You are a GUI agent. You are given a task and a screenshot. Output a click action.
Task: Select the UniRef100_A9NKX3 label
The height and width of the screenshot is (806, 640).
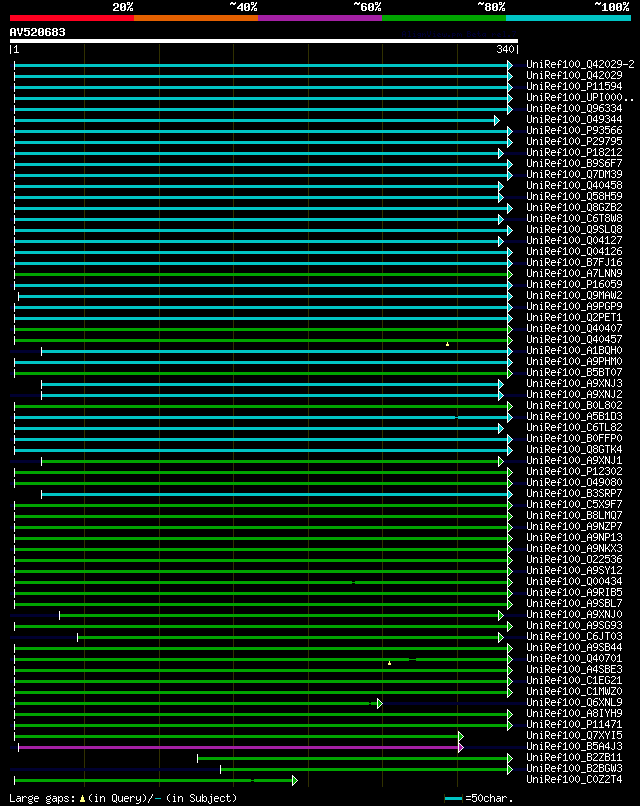[574, 548]
